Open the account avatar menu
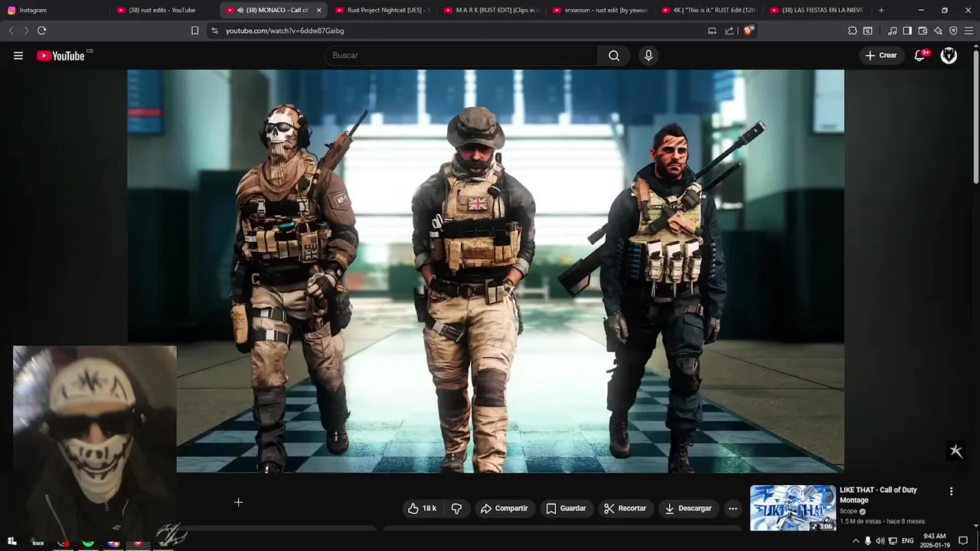 coord(949,55)
